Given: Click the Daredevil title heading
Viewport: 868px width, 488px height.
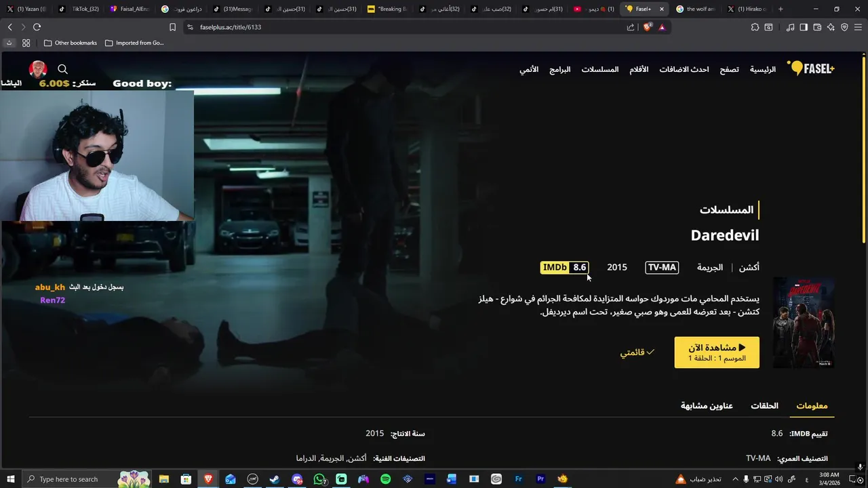Looking at the screenshot, I should pos(725,235).
